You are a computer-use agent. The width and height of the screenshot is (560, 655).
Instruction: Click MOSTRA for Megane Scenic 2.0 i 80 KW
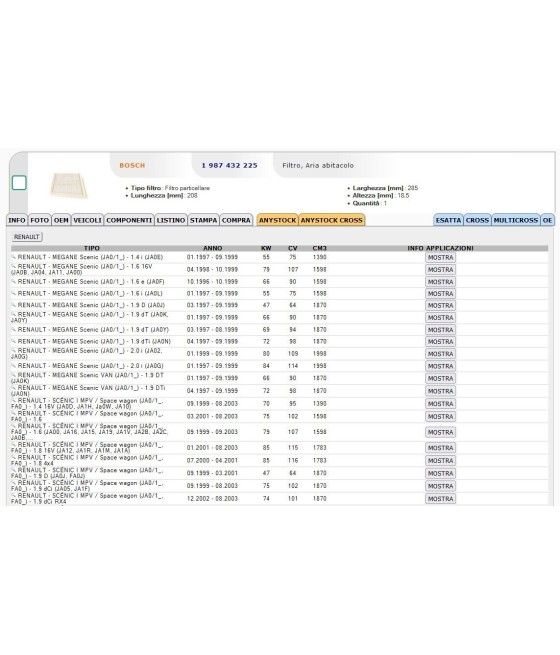440,354
